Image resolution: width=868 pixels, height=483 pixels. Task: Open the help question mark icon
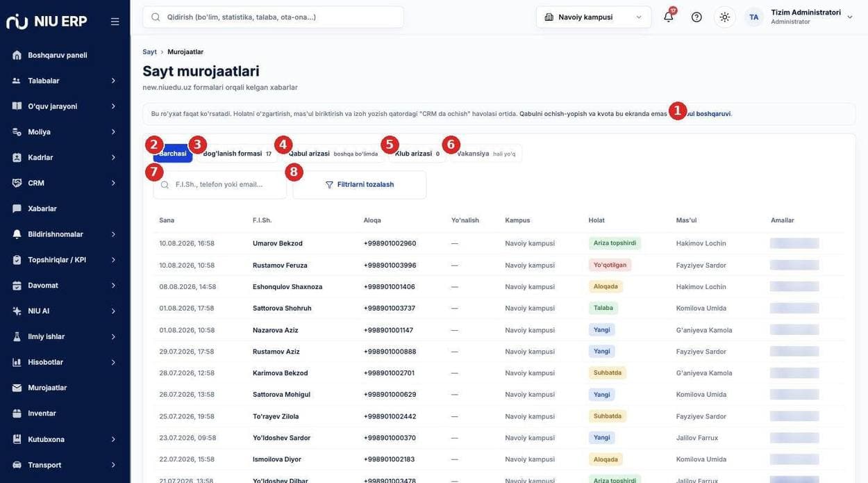pos(696,17)
